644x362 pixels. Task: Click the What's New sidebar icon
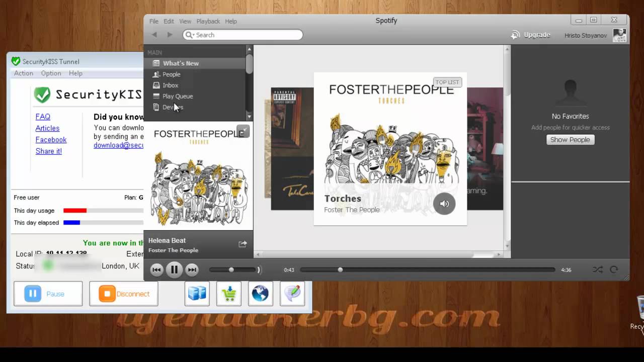pos(156,63)
